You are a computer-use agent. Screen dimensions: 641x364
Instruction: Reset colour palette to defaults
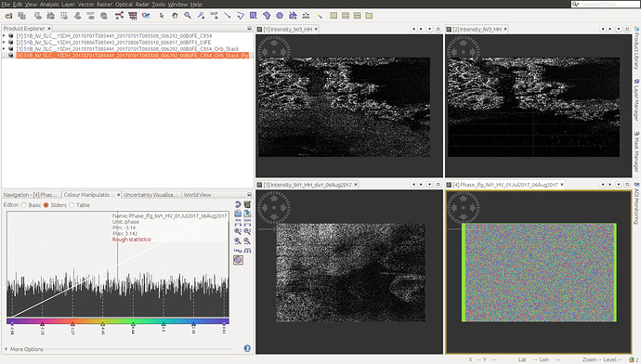click(x=238, y=204)
